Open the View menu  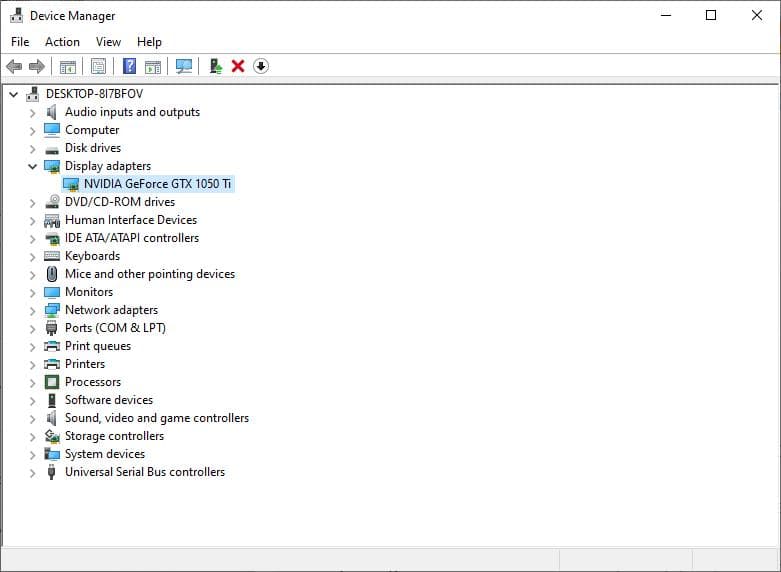pyautogui.click(x=108, y=42)
